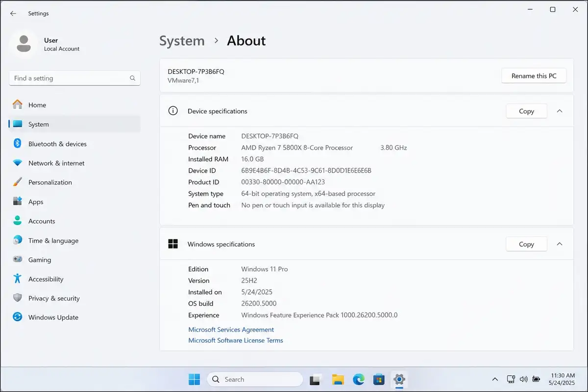
Task: Open Personalization settings
Action: click(74, 182)
